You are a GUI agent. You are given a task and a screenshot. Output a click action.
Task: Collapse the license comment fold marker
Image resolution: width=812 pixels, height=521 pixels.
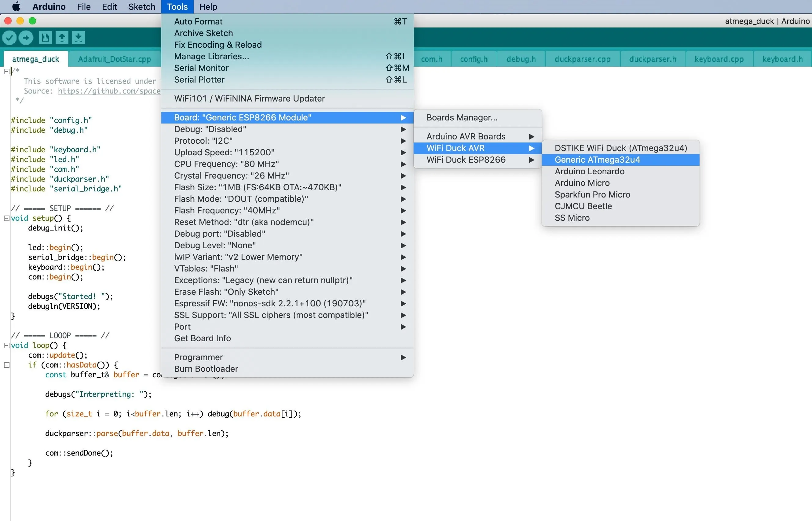point(6,71)
